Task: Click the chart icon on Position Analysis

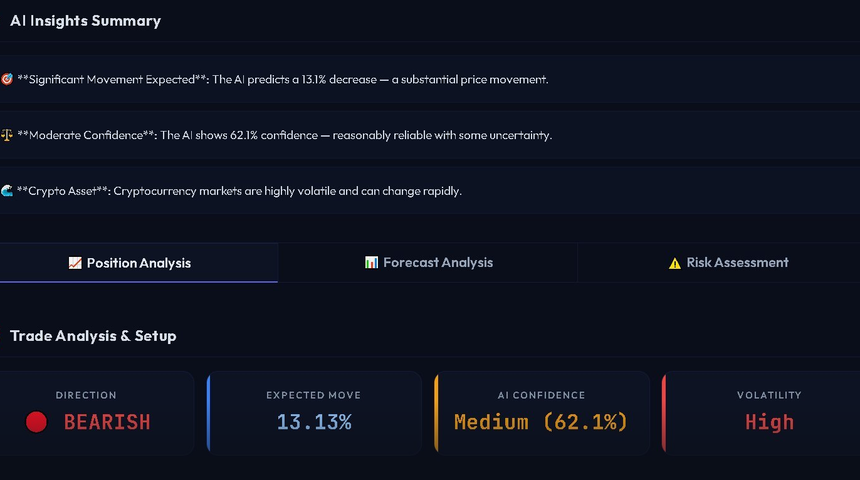Action: [75, 263]
